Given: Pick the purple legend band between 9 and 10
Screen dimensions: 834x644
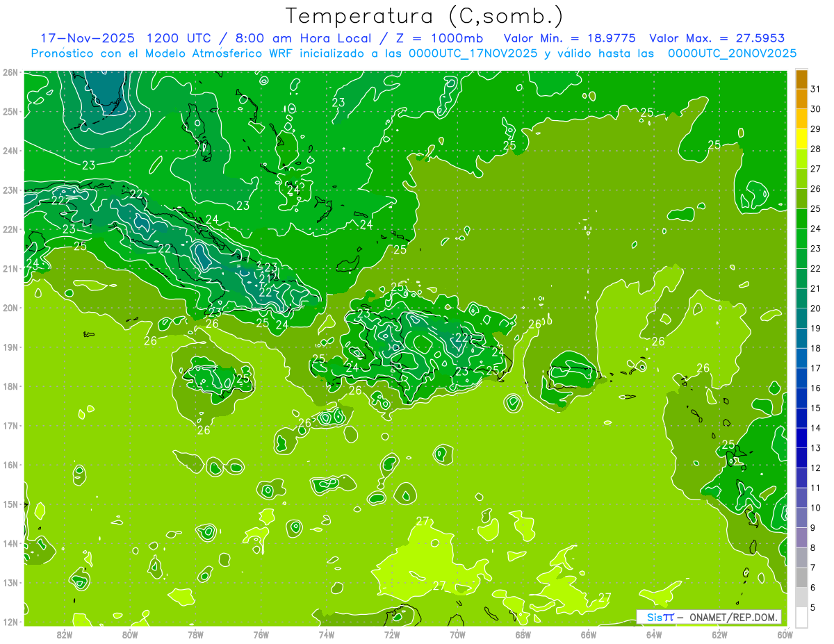Looking at the screenshot, I should pos(801,518).
